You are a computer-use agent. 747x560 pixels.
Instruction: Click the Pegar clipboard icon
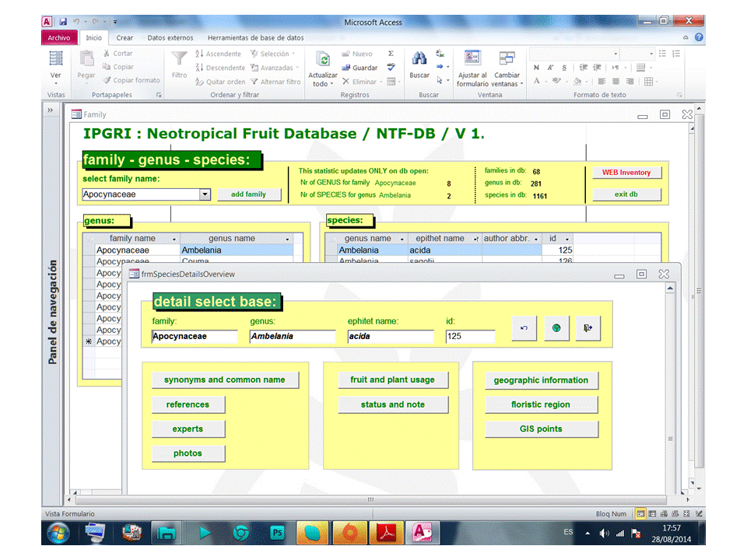coord(86,59)
